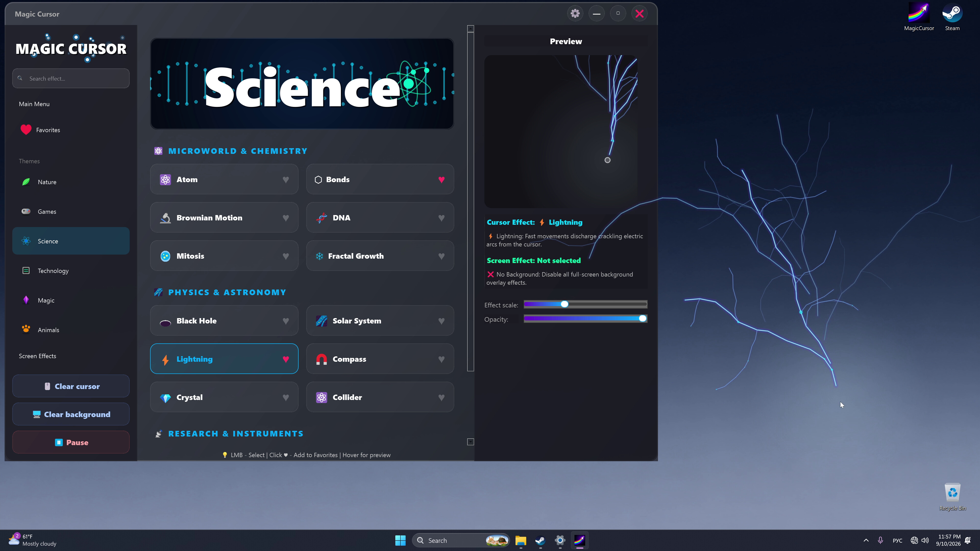Adjust the Effect scale slider

click(x=585, y=304)
